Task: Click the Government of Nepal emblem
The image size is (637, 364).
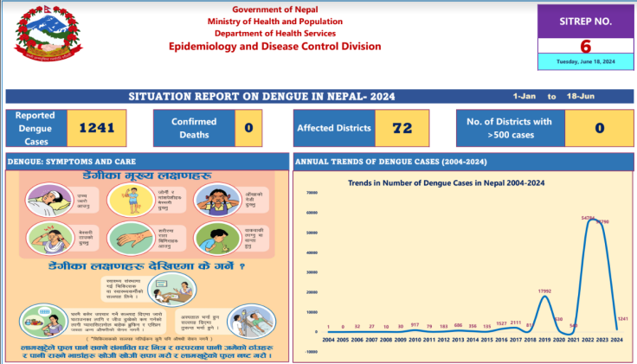Action: (x=48, y=33)
